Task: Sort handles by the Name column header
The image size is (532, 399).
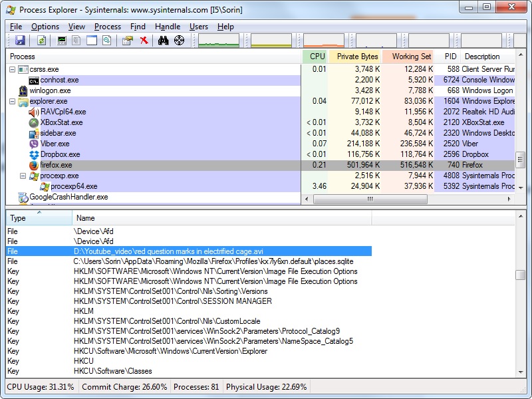Action: point(222,218)
